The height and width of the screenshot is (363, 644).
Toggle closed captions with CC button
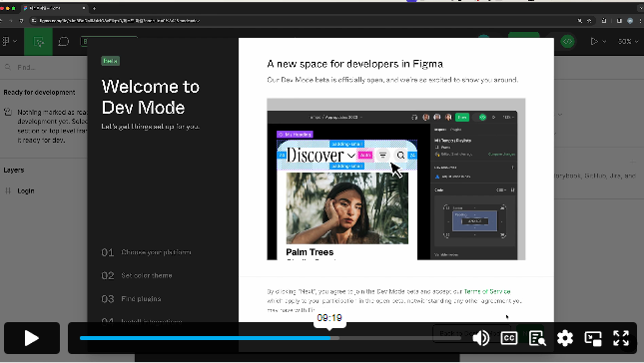click(x=509, y=338)
